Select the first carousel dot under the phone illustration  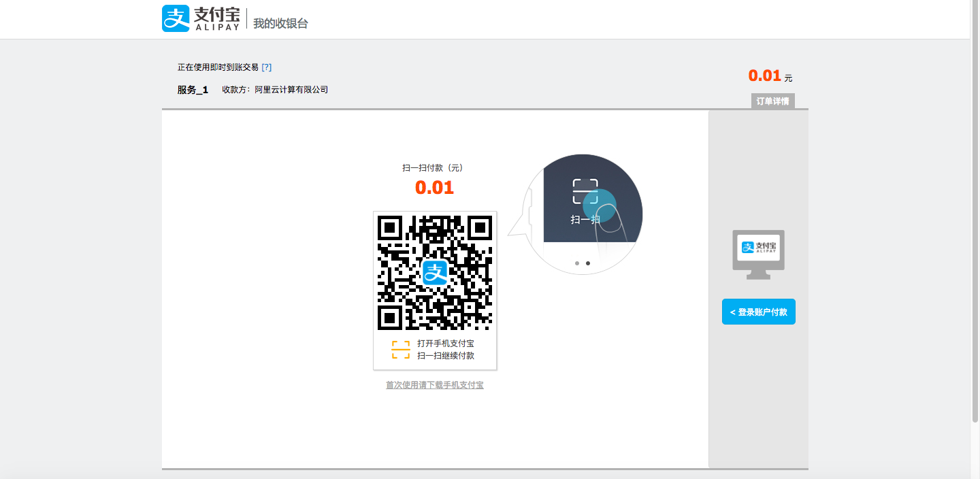point(577,263)
